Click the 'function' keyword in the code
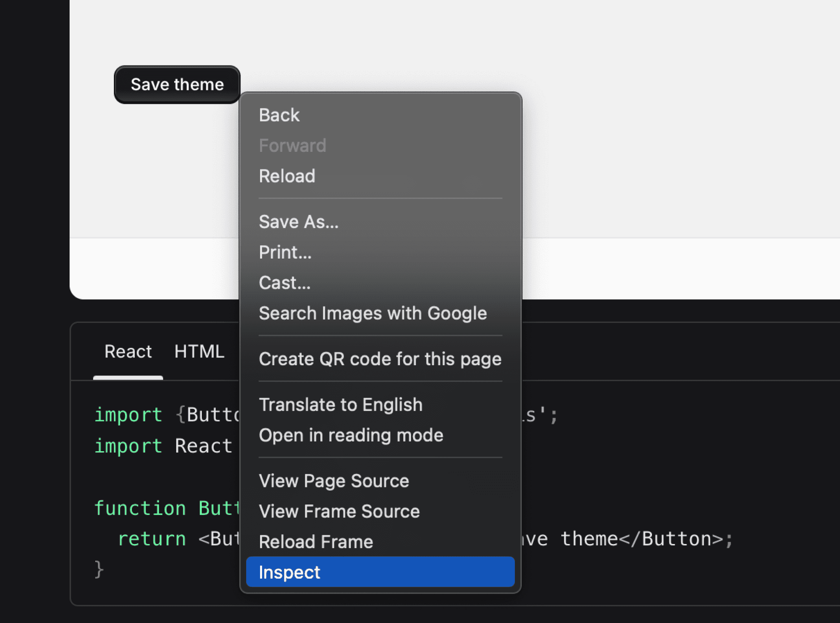 [x=140, y=508]
